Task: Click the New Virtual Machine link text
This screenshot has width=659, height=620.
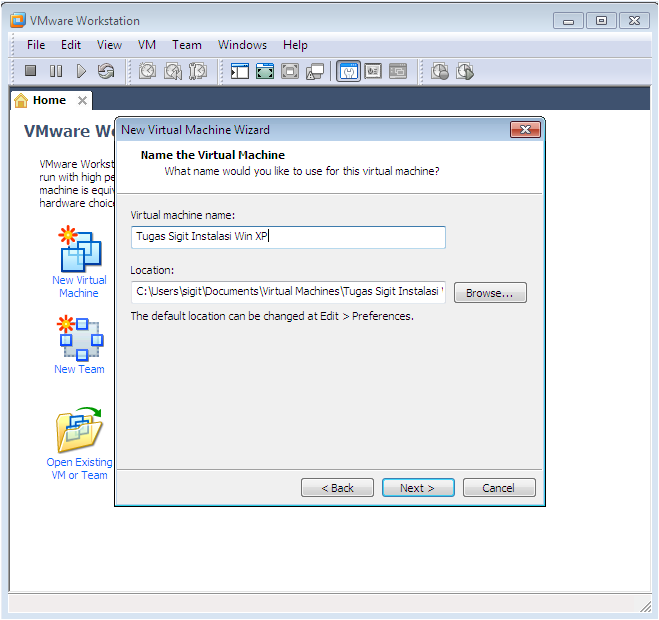Action: (x=79, y=286)
